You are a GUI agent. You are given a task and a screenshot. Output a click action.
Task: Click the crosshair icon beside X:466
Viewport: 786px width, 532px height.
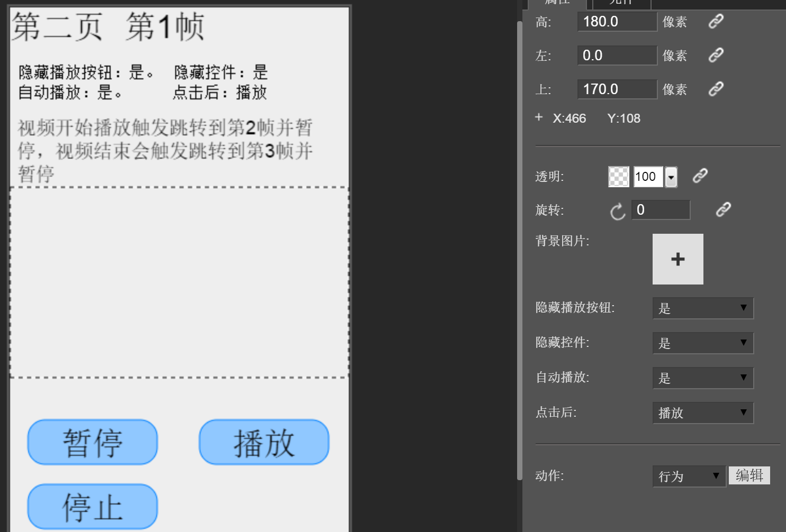(x=539, y=117)
